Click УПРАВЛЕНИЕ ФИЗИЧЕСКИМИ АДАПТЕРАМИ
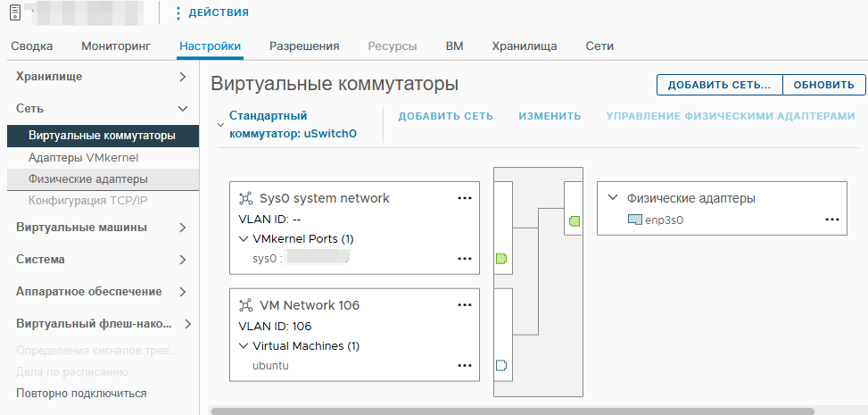The width and height of the screenshot is (868, 415). pyautogui.click(x=731, y=116)
